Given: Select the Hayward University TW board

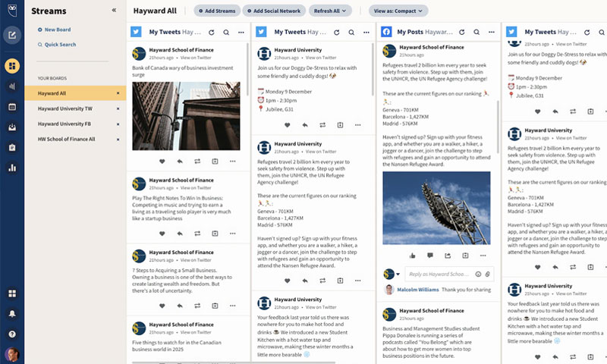Looking at the screenshot, I should coord(65,108).
